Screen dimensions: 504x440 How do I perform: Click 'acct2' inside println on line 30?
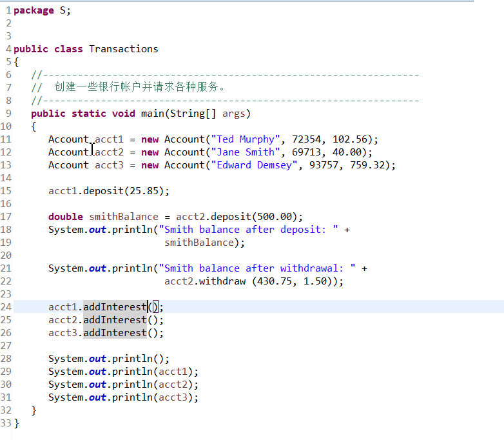pos(173,385)
